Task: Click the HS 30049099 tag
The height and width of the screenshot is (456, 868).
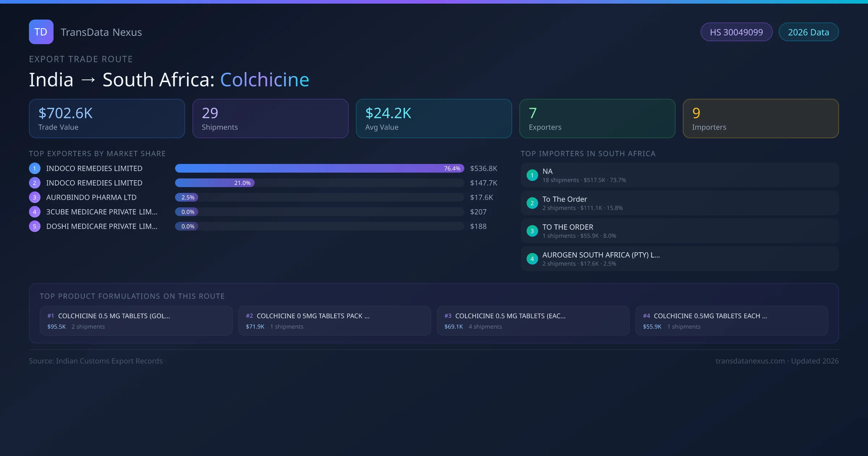Action: click(x=736, y=32)
